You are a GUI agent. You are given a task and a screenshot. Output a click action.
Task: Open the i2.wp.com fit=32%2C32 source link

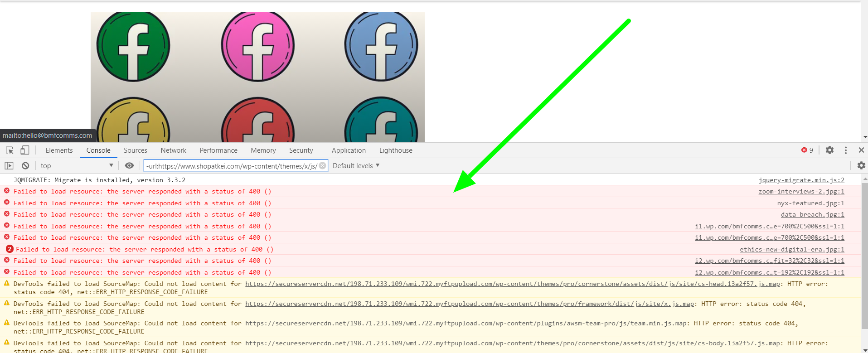(770, 261)
